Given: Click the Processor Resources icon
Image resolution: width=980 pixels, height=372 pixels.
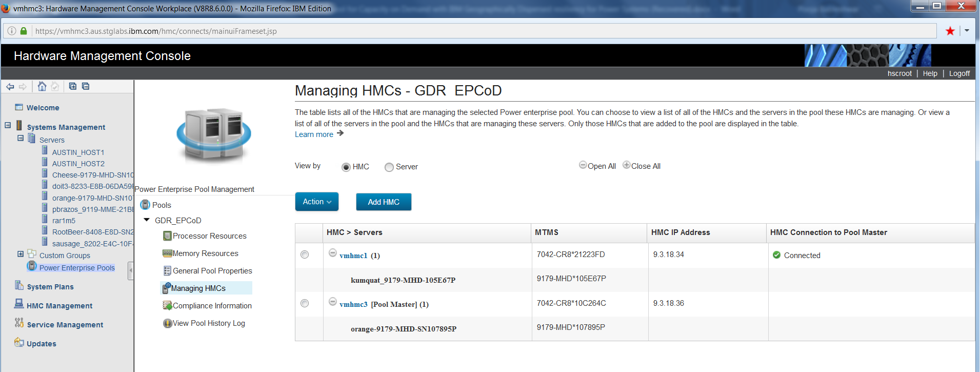Looking at the screenshot, I should pos(167,236).
